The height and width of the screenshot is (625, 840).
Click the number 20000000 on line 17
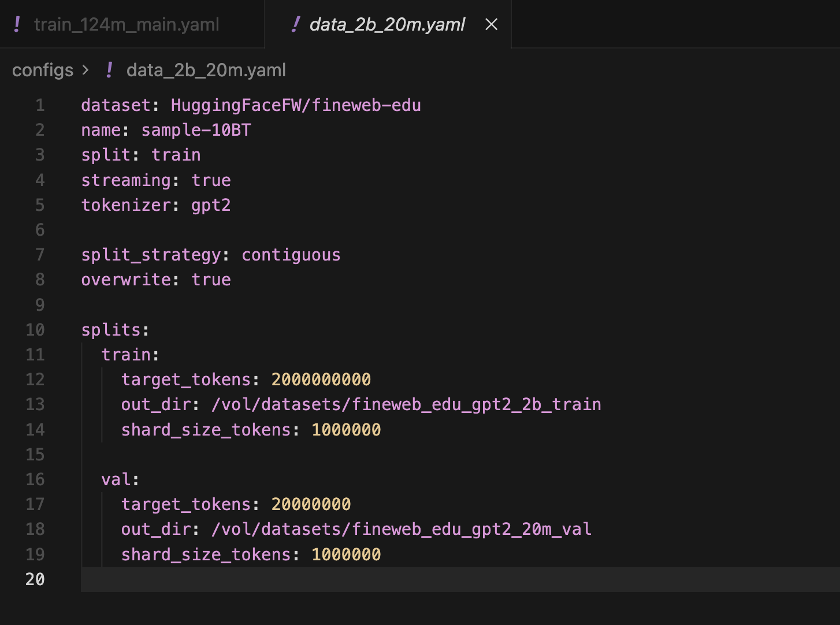311,504
